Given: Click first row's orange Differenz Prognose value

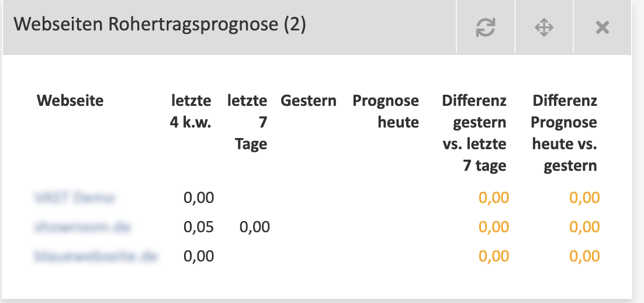Looking at the screenshot, I should click(584, 198).
